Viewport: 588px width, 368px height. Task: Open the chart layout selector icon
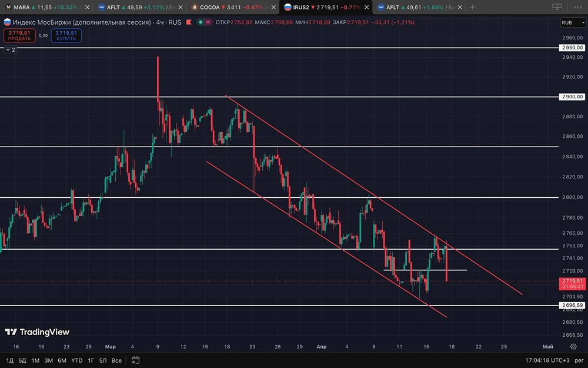557,7
